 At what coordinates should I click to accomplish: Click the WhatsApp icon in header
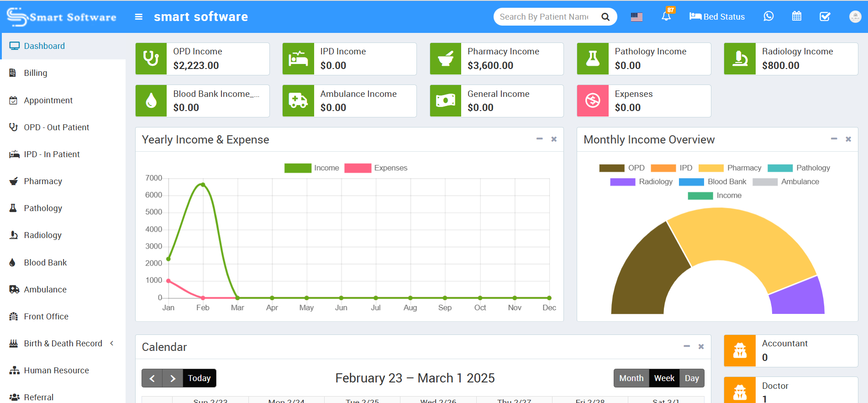pyautogui.click(x=768, y=17)
